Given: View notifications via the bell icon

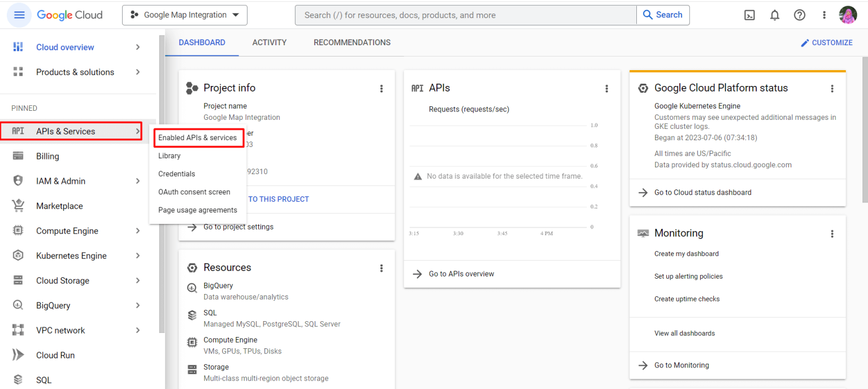Looking at the screenshot, I should [x=775, y=15].
